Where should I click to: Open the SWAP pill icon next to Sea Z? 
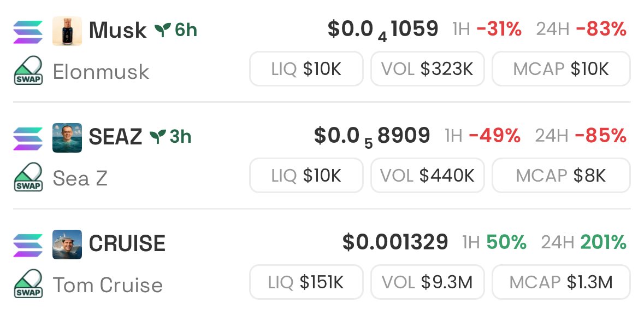click(x=28, y=177)
